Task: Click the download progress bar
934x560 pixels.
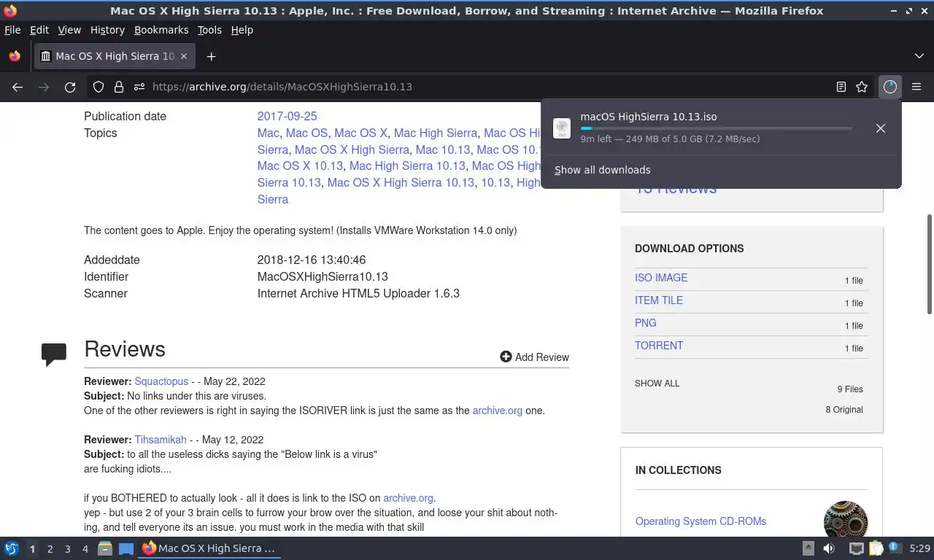Action: [716, 128]
